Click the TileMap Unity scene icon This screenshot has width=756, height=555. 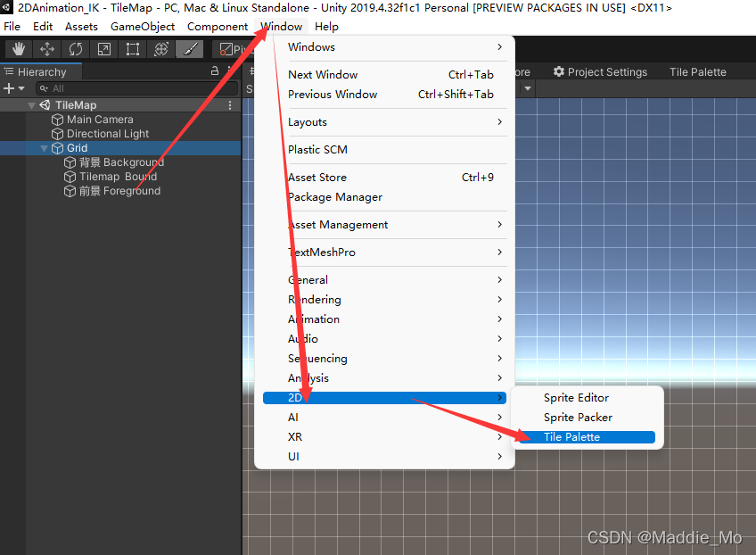point(45,105)
